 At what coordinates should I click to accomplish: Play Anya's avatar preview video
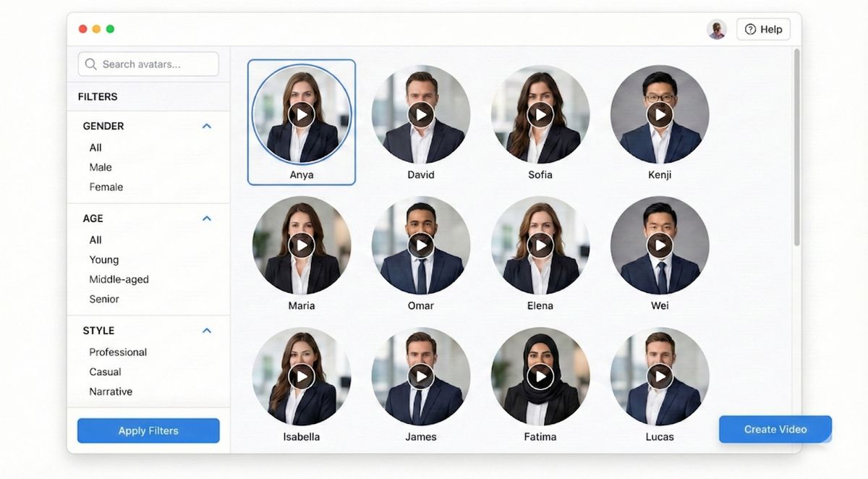[x=302, y=114]
